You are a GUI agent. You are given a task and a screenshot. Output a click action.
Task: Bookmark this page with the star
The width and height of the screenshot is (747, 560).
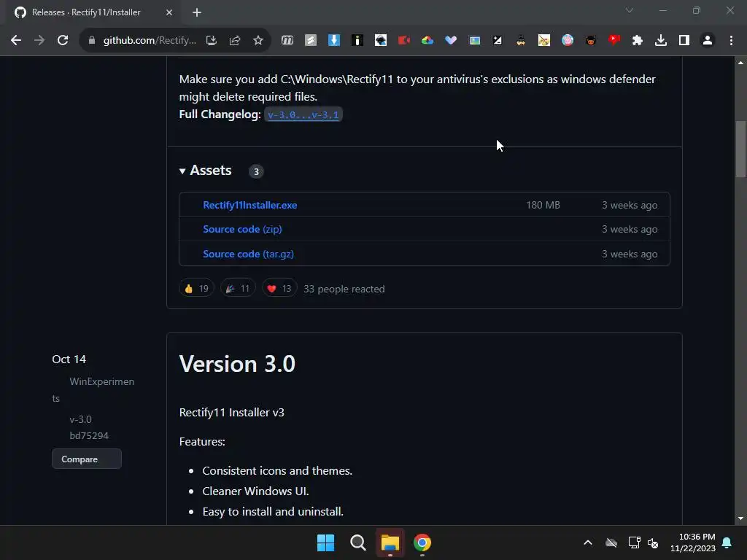click(x=258, y=41)
